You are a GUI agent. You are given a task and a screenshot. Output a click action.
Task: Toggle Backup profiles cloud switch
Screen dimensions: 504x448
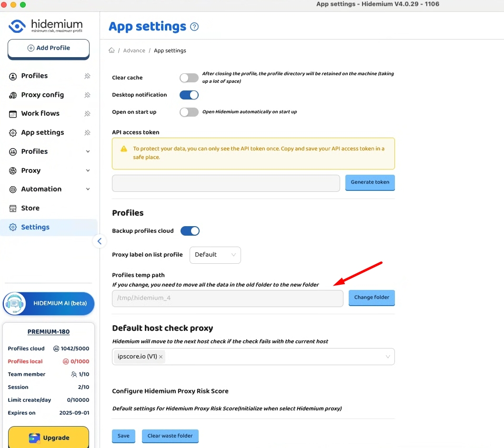pos(189,231)
